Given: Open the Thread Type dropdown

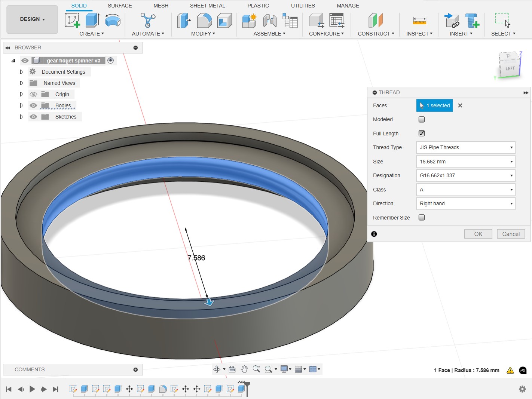Looking at the screenshot, I should [x=466, y=147].
